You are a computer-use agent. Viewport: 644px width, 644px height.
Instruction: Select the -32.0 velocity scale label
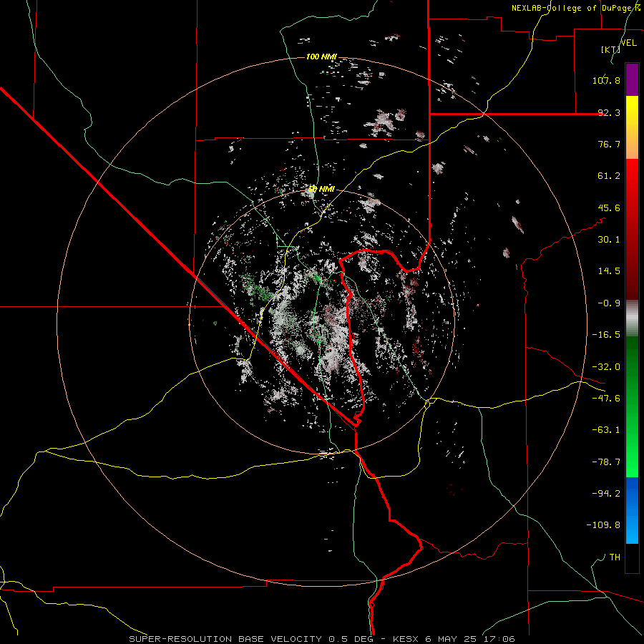[606, 367]
